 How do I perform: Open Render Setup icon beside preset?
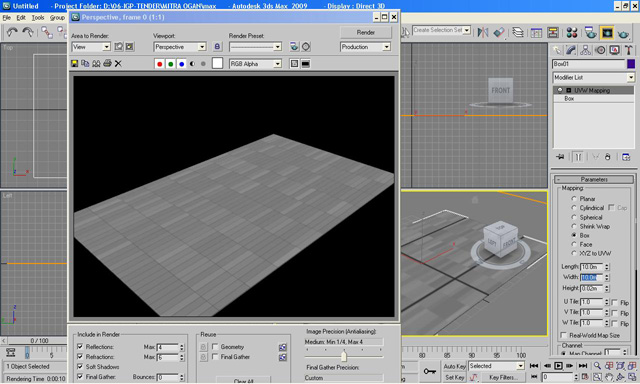point(294,47)
